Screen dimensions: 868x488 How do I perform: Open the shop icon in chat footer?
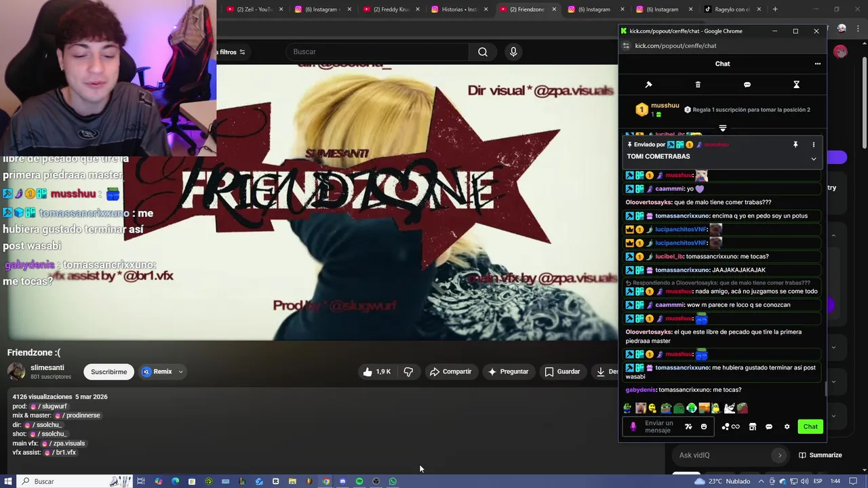(x=753, y=426)
